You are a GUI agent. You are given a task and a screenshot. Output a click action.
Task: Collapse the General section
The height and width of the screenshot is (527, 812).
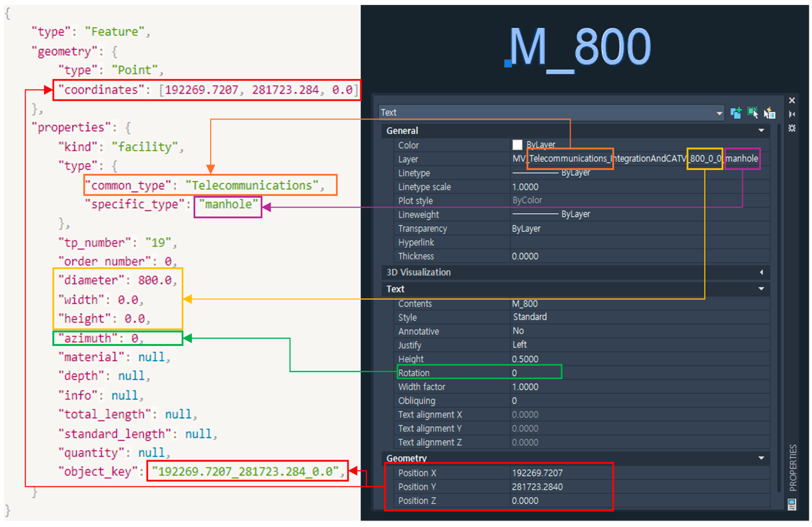(x=761, y=131)
